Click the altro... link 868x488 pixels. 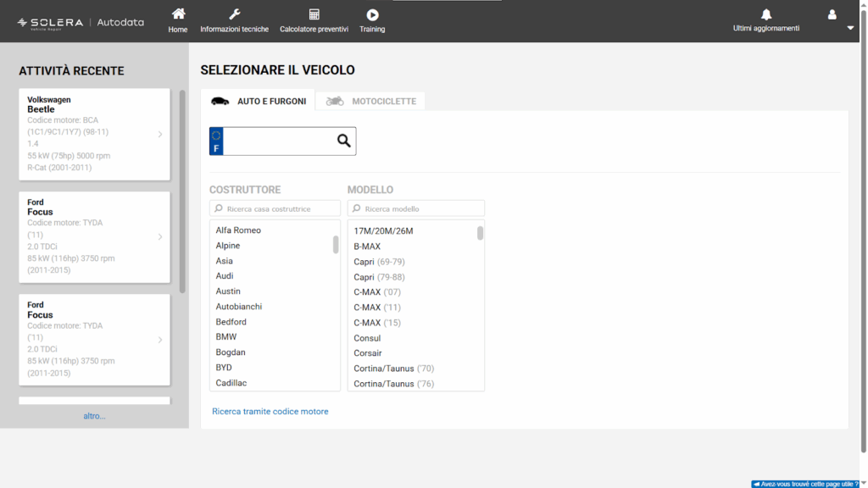tap(94, 416)
